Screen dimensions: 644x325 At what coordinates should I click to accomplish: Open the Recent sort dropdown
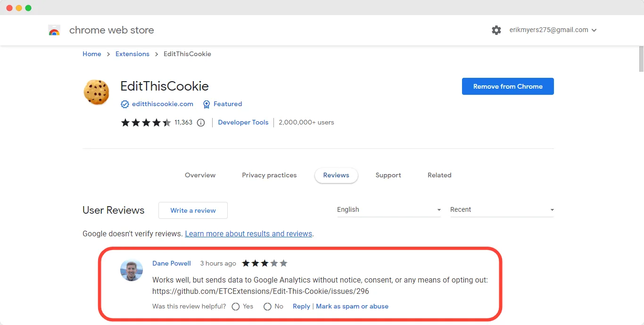coord(502,210)
